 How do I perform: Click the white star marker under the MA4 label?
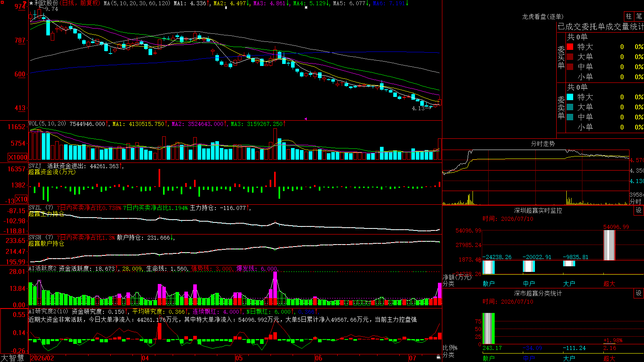click(x=306, y=8)
